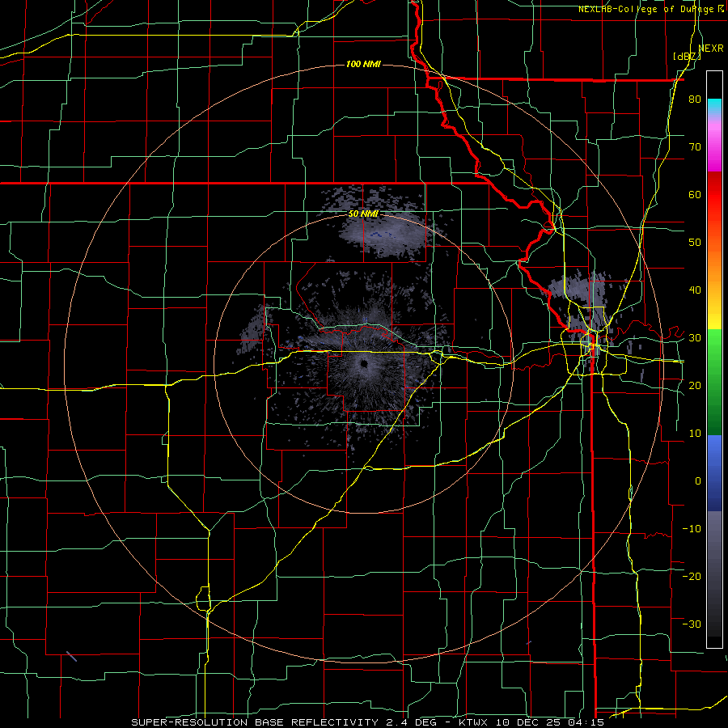Click the 60 value on the color scale
Image resolution: width=728 pixels, height=728 pixels.
(695, 194)
